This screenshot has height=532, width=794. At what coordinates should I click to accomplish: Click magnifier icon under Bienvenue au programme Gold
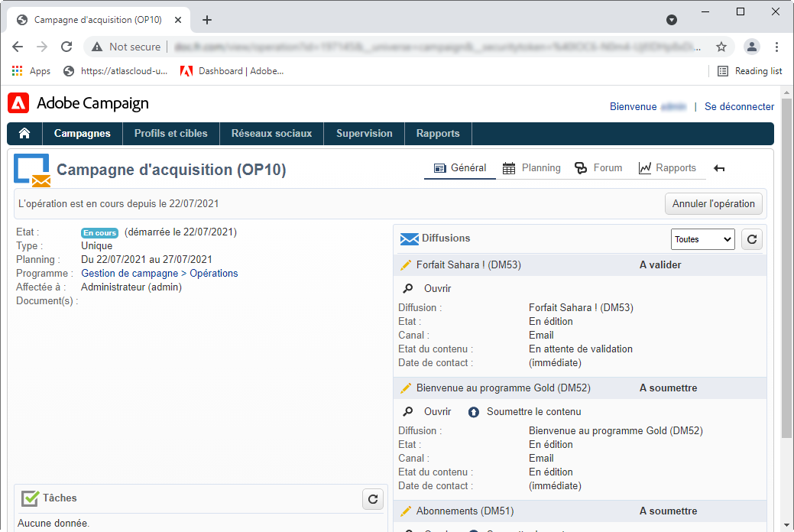tap(407, 411)
